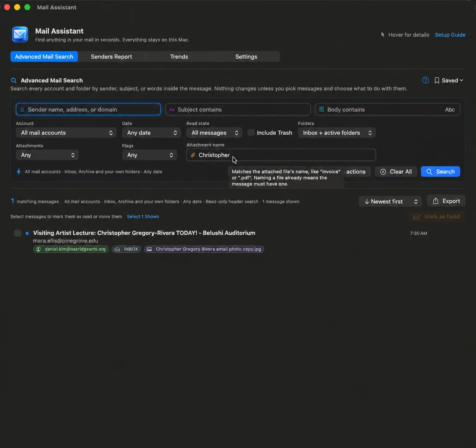Click the paperclip icon in the Attachment name field
Screen dimensions: 476x448
(x=193, y=155)
